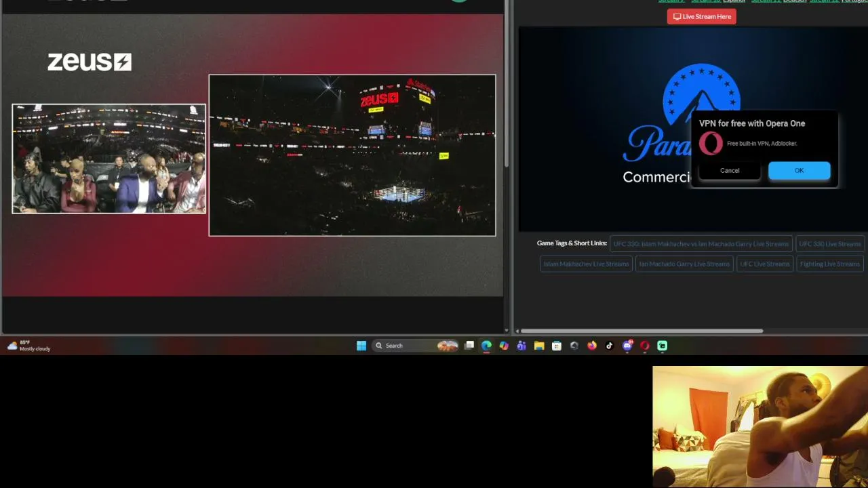Open the UFC Live Streams tag
Image resolution: width=868 pixels, height=488 pixels.
point(765,264)
